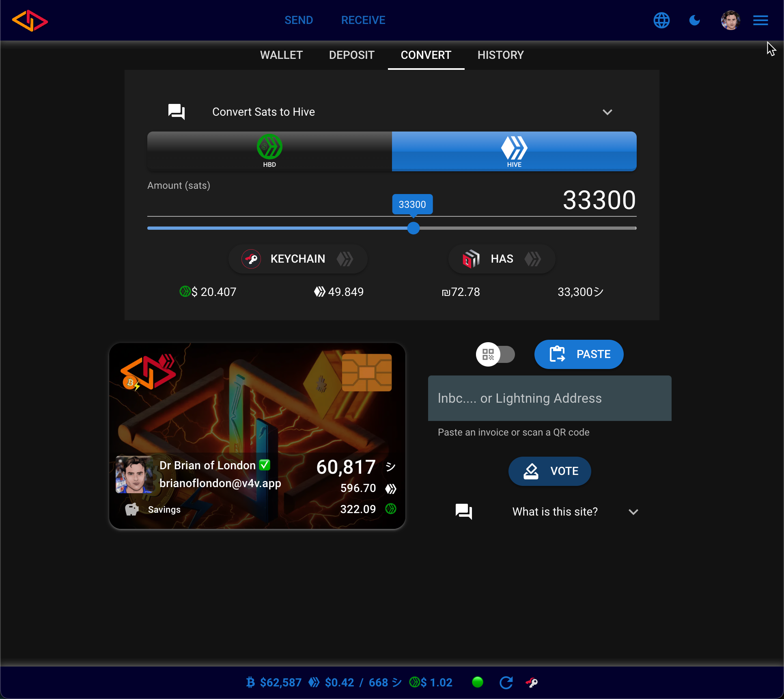Click Hive icon beside 49.849
784x699 pixels.
pos(320,291)
